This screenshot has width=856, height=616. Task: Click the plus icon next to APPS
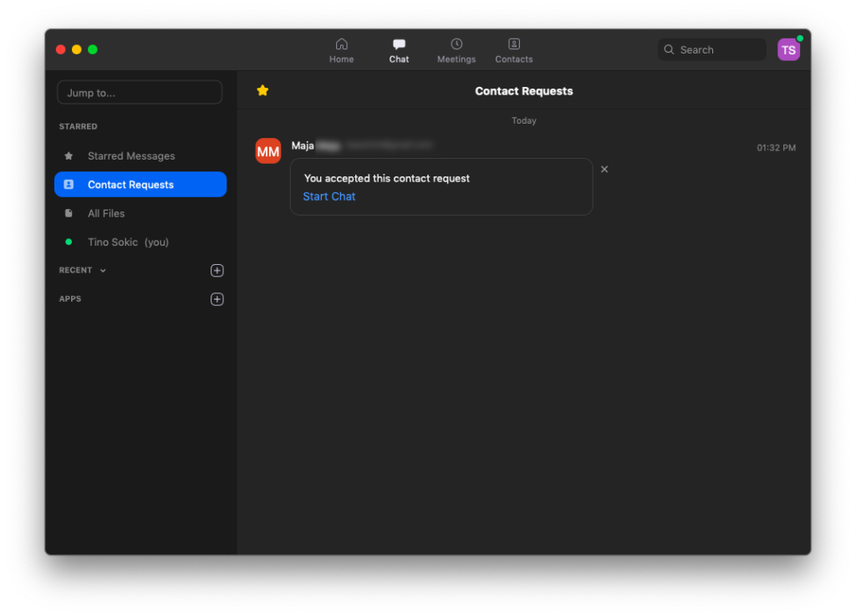click(217, 299)
